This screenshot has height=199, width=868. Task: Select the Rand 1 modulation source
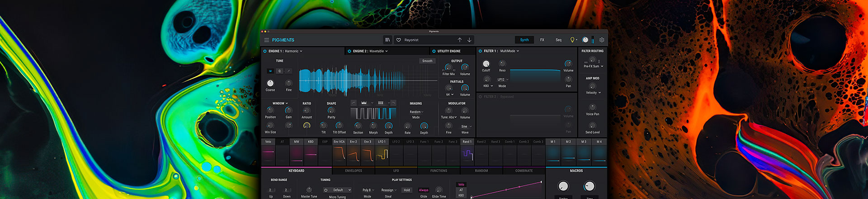tap(467, 152)
